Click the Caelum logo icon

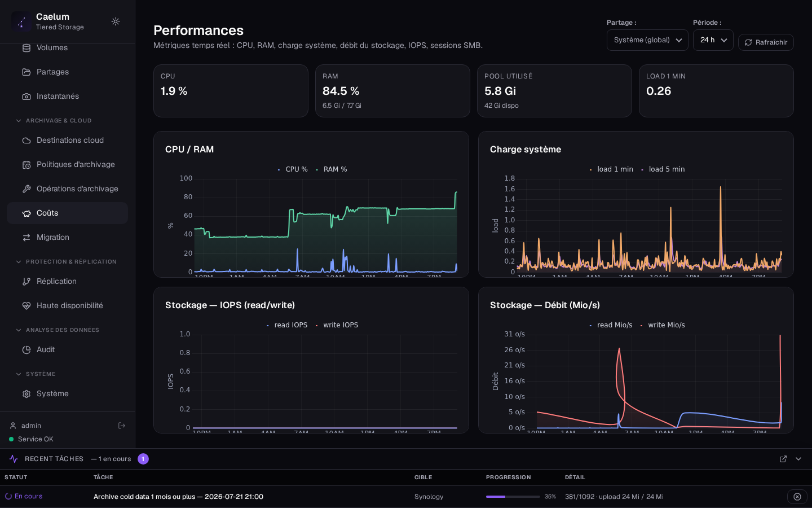21,21
